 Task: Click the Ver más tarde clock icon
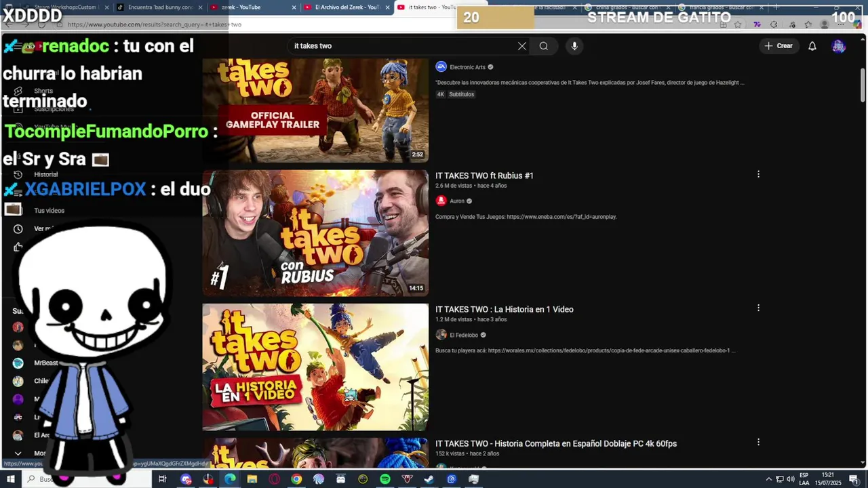tap(18, 228)
